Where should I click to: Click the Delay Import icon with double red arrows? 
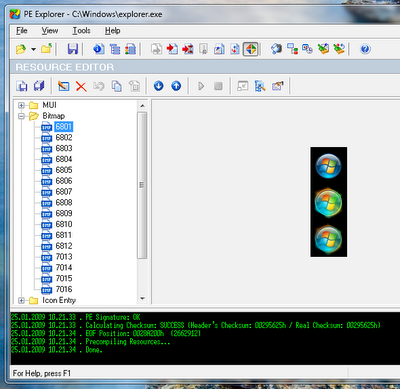[x=188, y=49]
